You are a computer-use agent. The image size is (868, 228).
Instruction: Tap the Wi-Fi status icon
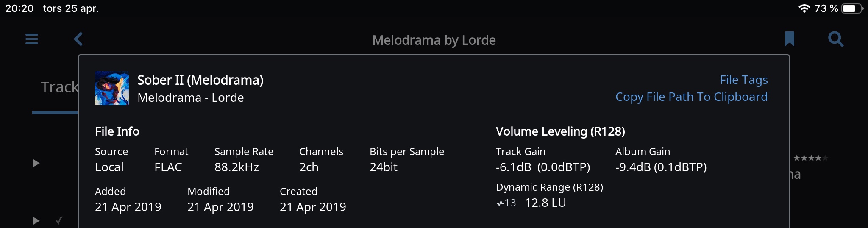click(804, 8)
